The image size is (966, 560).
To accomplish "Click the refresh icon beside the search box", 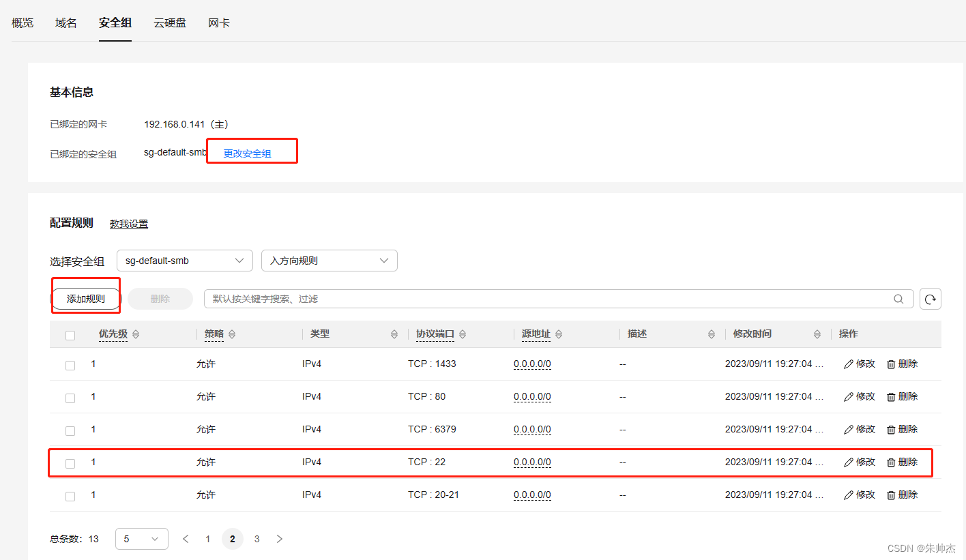I will 931,299.
